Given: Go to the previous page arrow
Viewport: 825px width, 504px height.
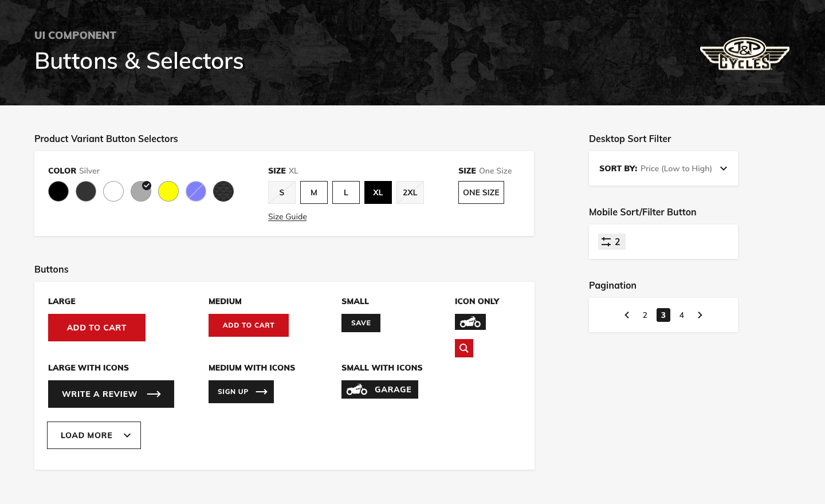Looking at the screenshot, I should (x=627, y=315).
